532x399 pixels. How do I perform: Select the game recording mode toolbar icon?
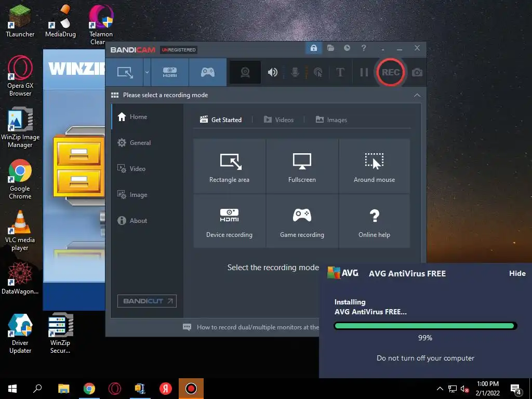coord(208,72)
